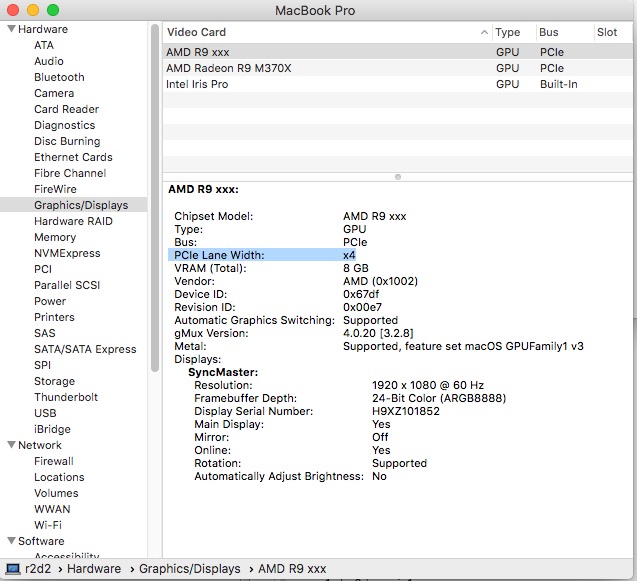This screenshot has width=637, height=581.
Task: Click the sidebar vertical scrollbar
Action: coord(155,200)
